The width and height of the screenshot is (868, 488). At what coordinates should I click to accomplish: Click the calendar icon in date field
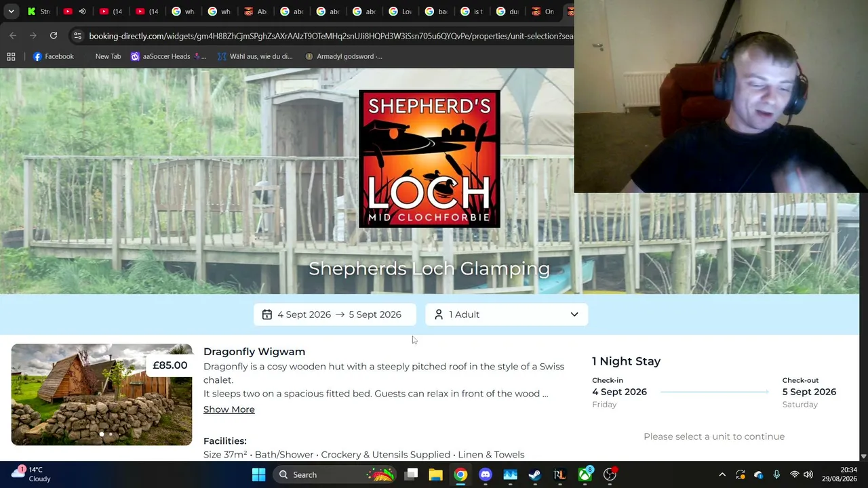pyautogui.click(x=267, y=314)
